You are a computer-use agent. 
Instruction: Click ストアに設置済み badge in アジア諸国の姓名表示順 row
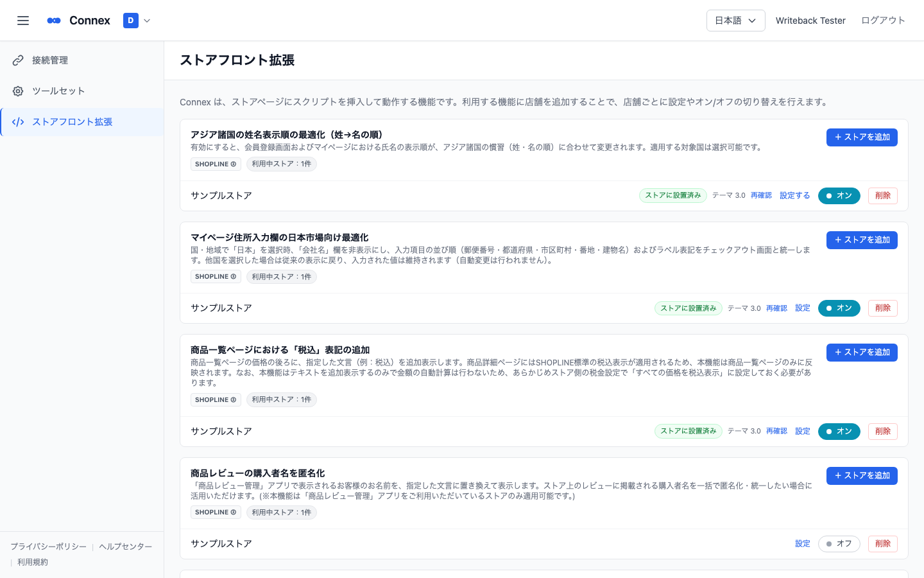(673, 195)
